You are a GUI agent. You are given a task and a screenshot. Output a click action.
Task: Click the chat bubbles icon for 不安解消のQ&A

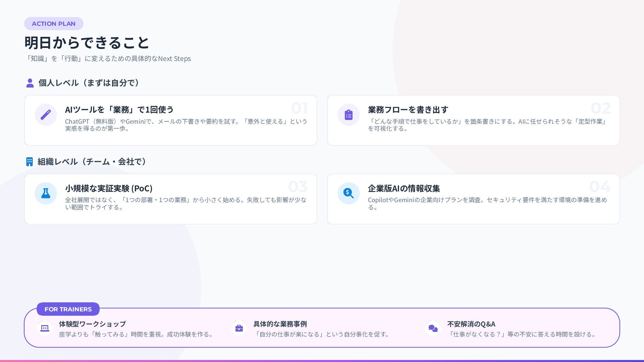[433, 328]
